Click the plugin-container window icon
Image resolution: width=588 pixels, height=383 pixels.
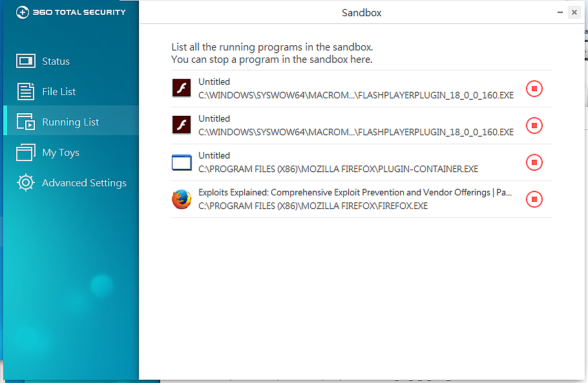pyautogui.click(x=182, y=162)
